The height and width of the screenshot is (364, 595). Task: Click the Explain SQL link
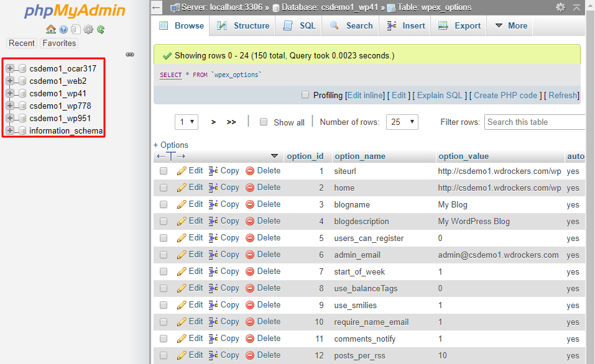(440, 95)
